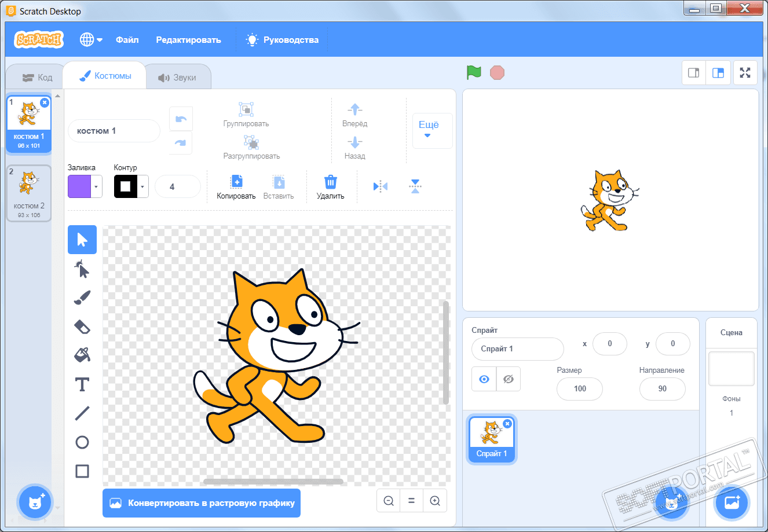This screenshot has width=768, height=532.
Task: Switch to the Костюмы tab
Action: tap(105, 76)
